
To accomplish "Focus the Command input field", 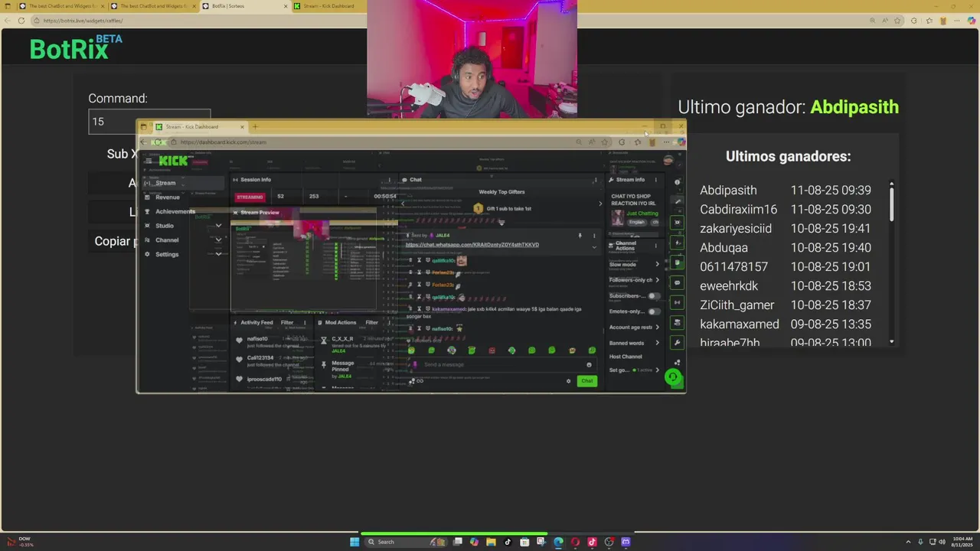I will (x=149, y=122).
